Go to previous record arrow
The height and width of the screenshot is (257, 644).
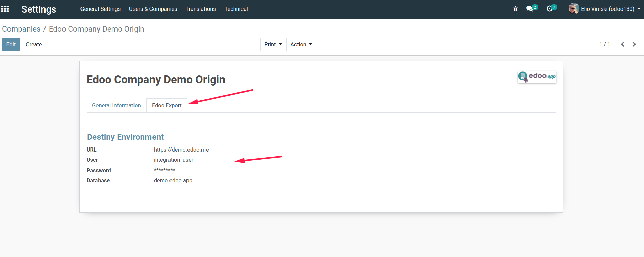click(623, 44)
